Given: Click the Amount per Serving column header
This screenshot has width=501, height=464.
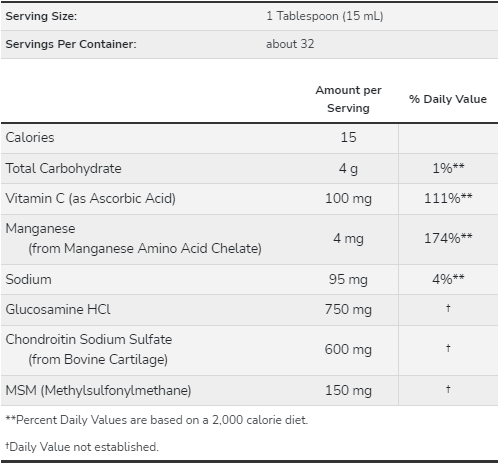Looking at the screenshot, I should pyautogui.click(x=348, y=99).
